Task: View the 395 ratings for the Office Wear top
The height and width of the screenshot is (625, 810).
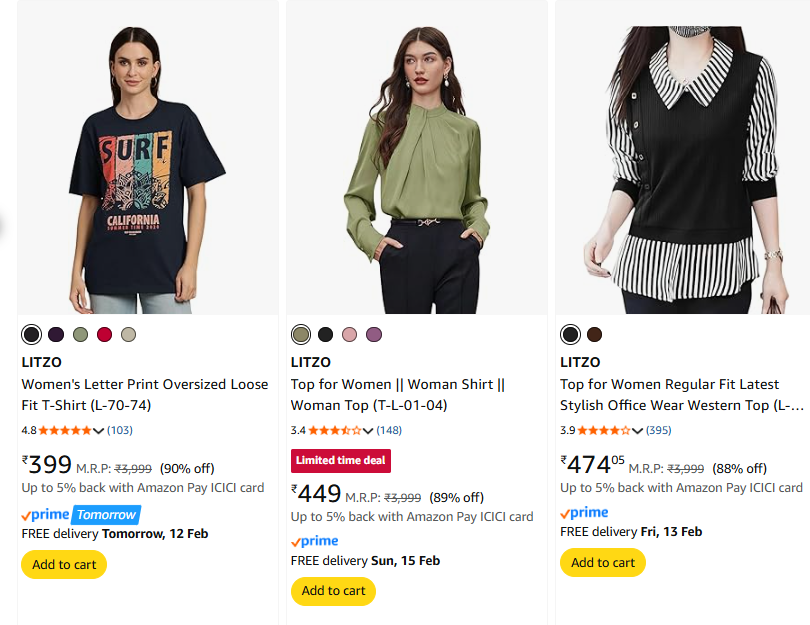Action: [x=658, y=430]
